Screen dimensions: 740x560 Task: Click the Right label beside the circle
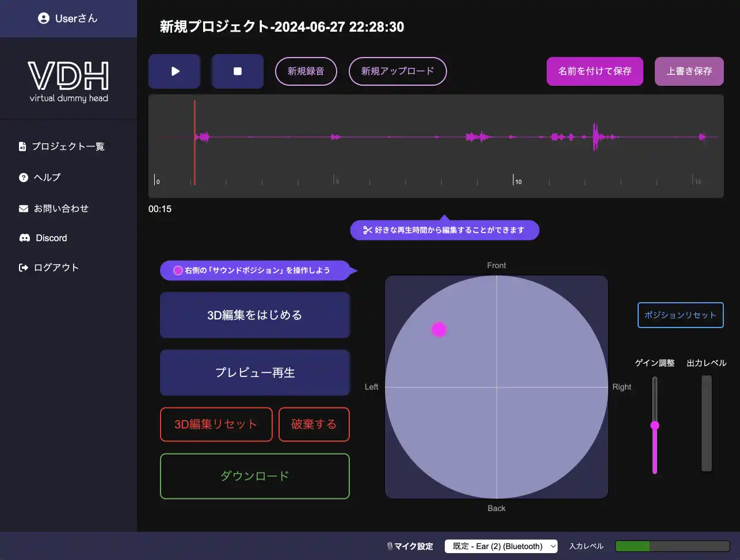622,387
